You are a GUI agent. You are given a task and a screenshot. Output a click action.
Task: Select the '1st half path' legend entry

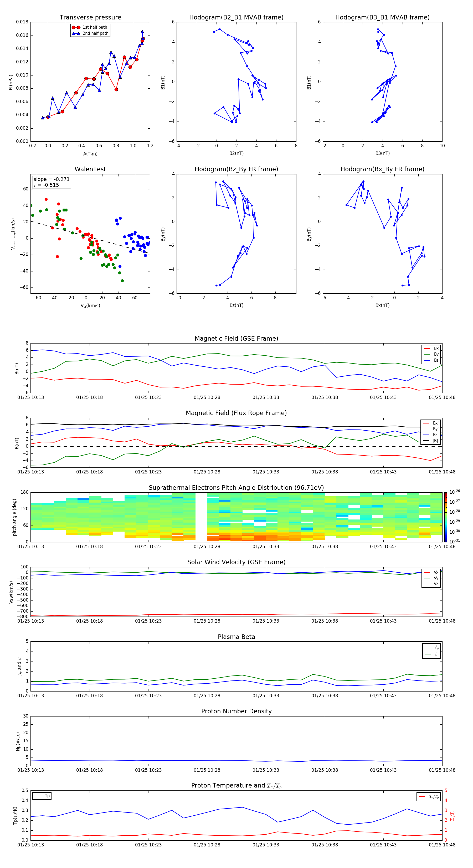[x=90, y=27]
